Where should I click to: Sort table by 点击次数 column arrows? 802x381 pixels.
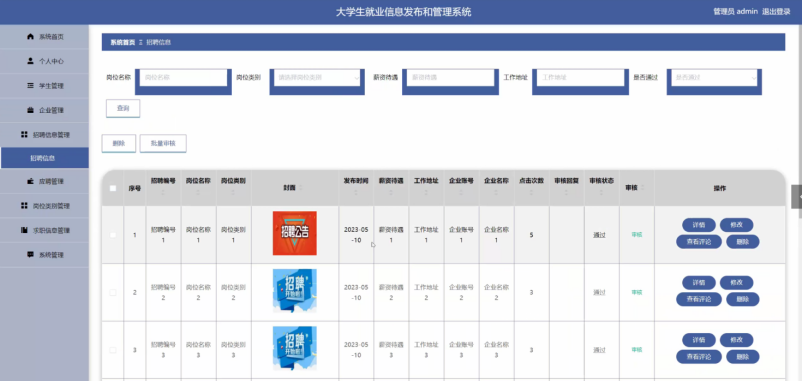531,193
